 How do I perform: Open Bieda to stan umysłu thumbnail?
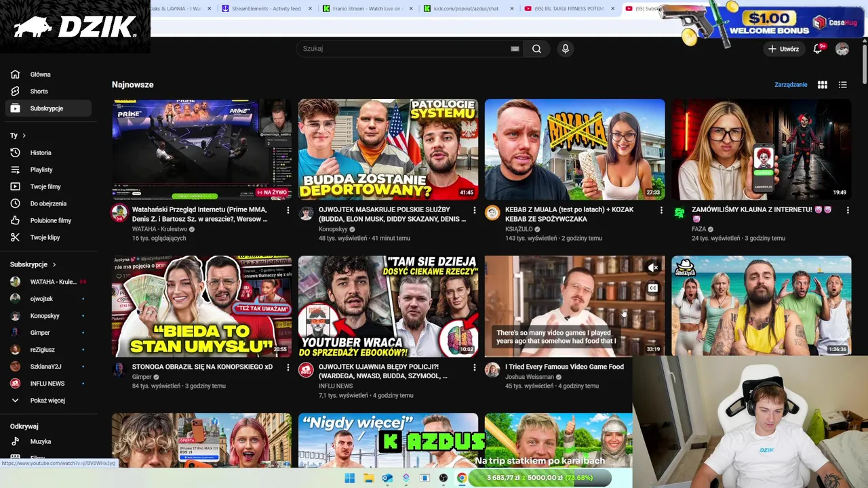pyautogui.click(x=201, y=306)
